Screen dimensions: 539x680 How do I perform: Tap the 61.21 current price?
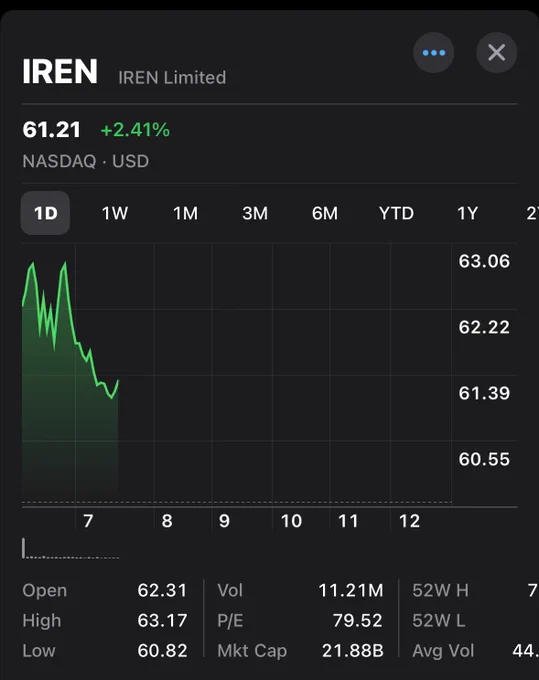(x=52, y=130)
